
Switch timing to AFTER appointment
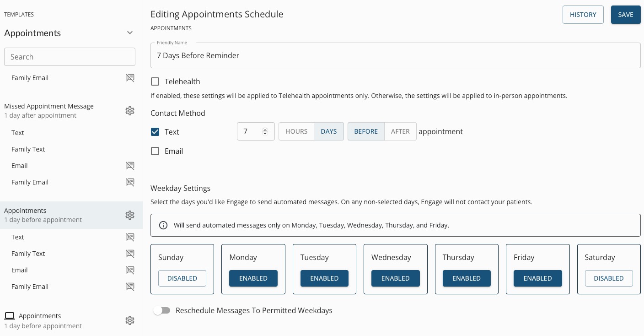[400, 131]
